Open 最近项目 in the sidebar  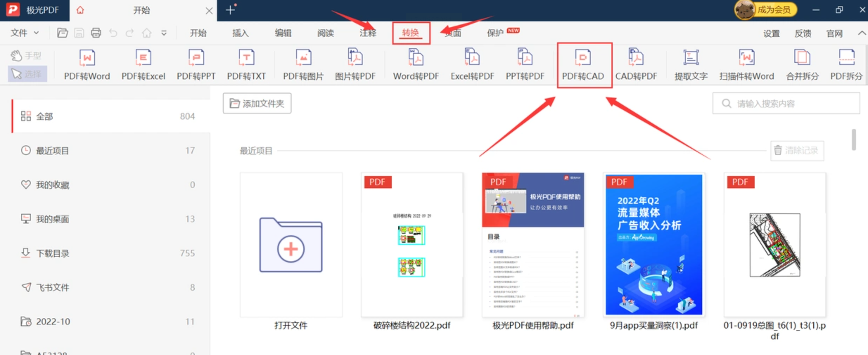[111, 150]
